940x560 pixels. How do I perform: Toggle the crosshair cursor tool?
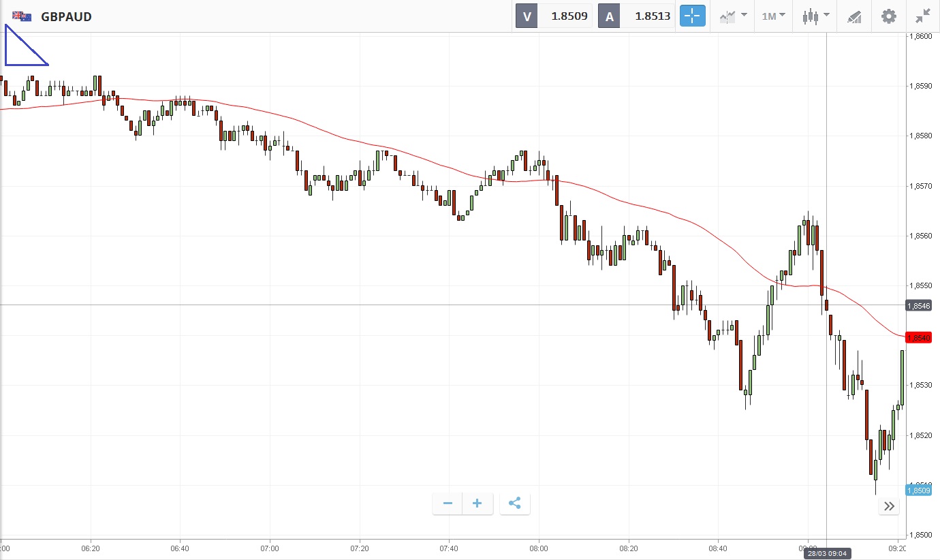692,16
